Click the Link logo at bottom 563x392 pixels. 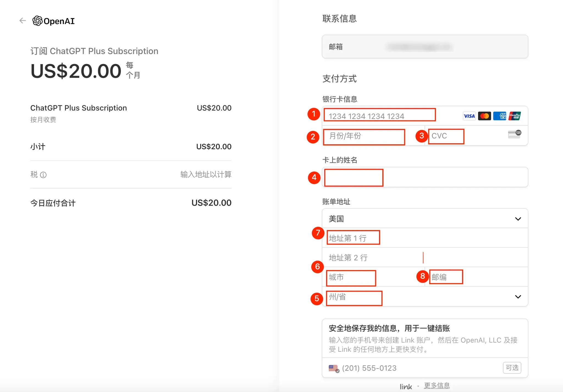[406, 387]
